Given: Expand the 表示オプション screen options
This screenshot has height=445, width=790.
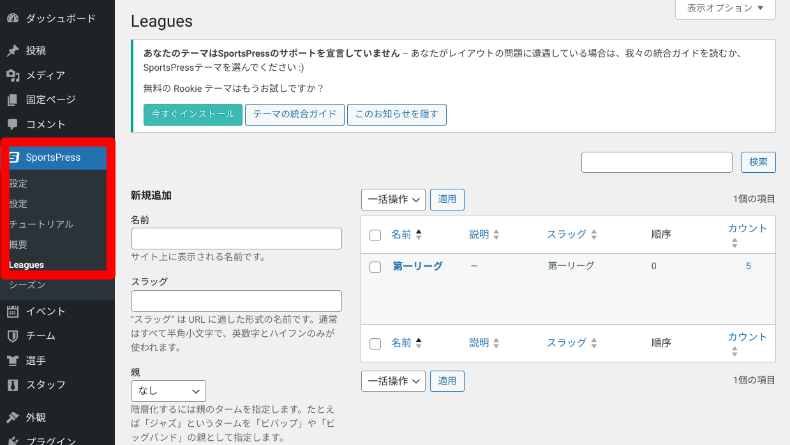Looking at the screenshot, I should click(725, 9).
